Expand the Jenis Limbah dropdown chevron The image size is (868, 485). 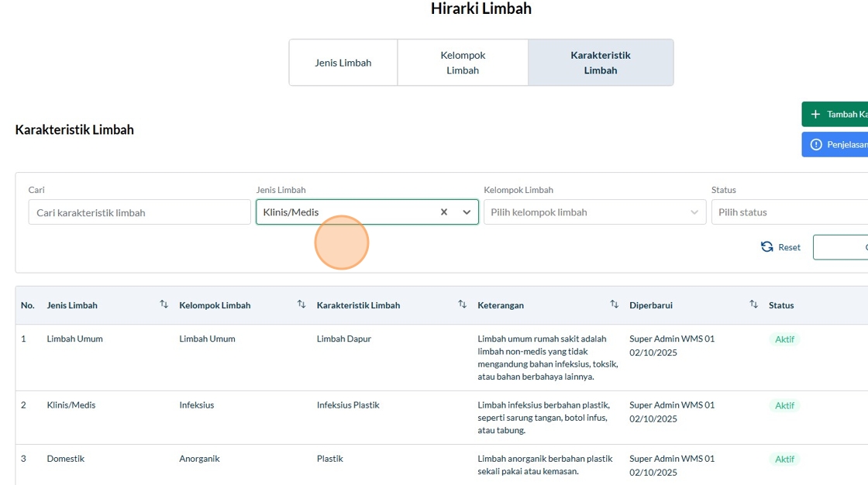(x=467, y=212)
